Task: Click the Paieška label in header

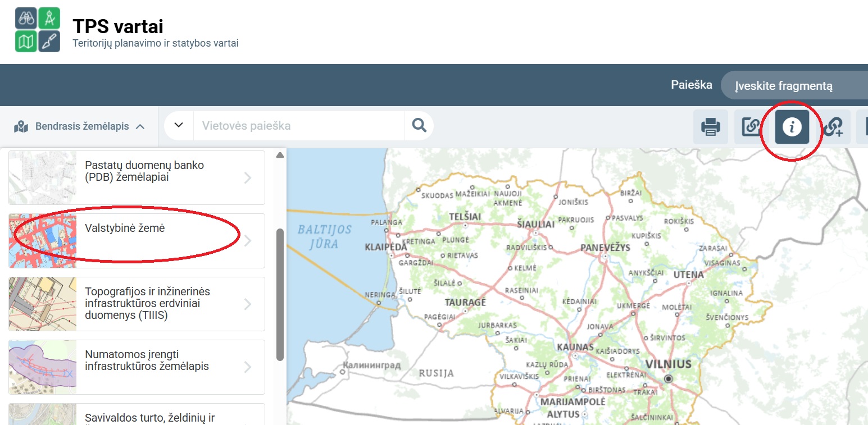Action: tap(692, 85)
